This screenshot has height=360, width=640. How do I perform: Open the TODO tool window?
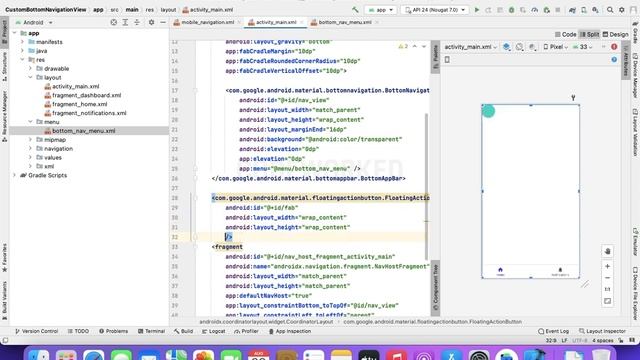tap(78, 331)
